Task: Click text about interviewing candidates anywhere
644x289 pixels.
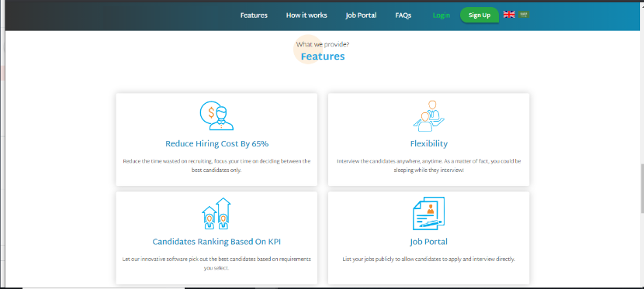Action: (x=429, y=166)
